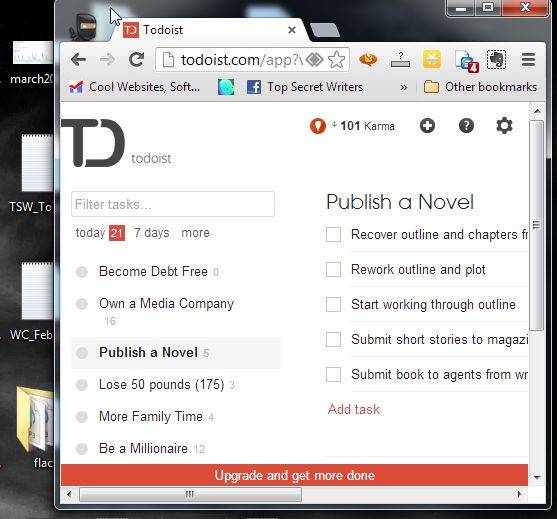Click the vertical scrollbar down arrow
The height and width of the screenshot is (519, 557).
tap(537, 477)
